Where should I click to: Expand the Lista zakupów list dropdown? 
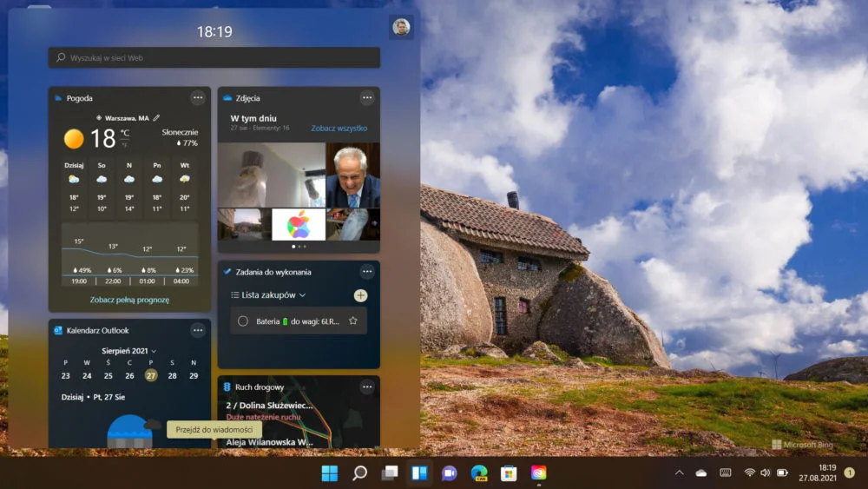[x=268, y=295]
